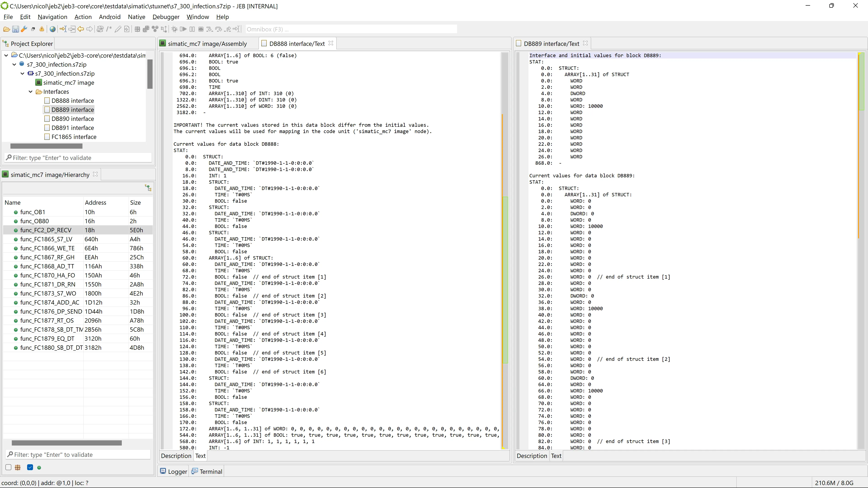Open the Help menu

[x=222, y=17]
